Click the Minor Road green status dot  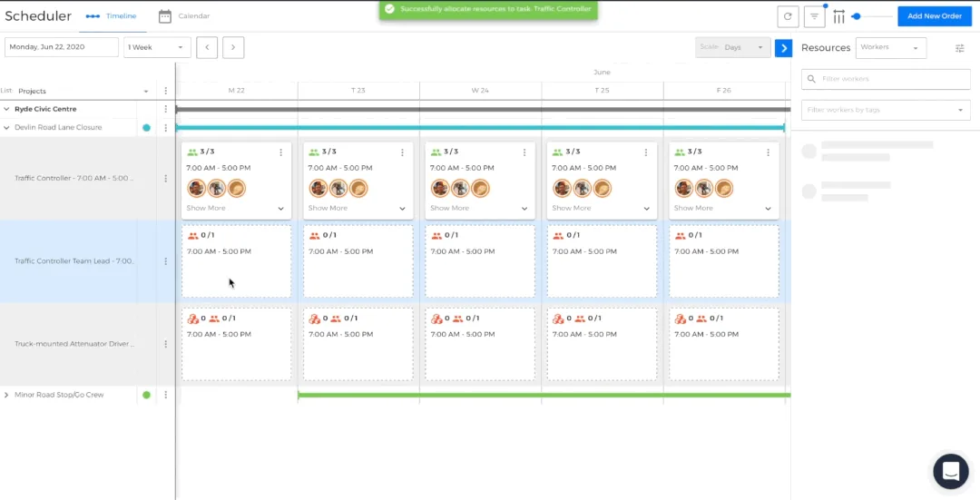point(146,395)
